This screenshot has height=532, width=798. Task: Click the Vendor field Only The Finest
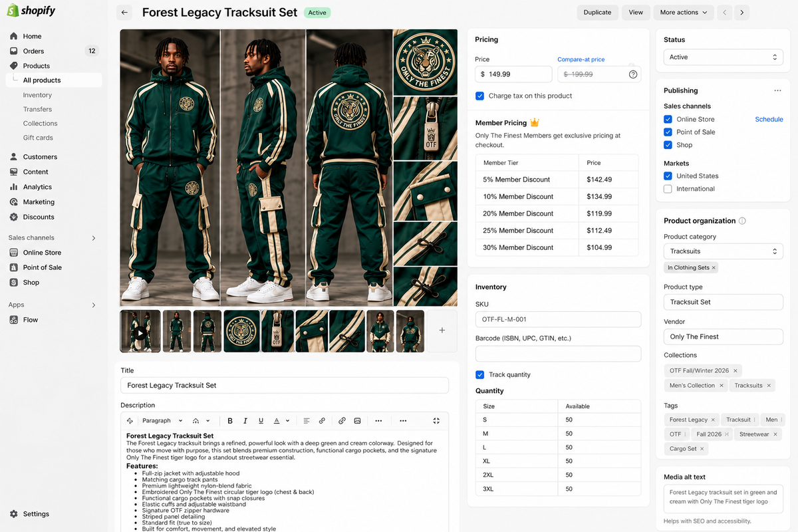pos(724,336)
